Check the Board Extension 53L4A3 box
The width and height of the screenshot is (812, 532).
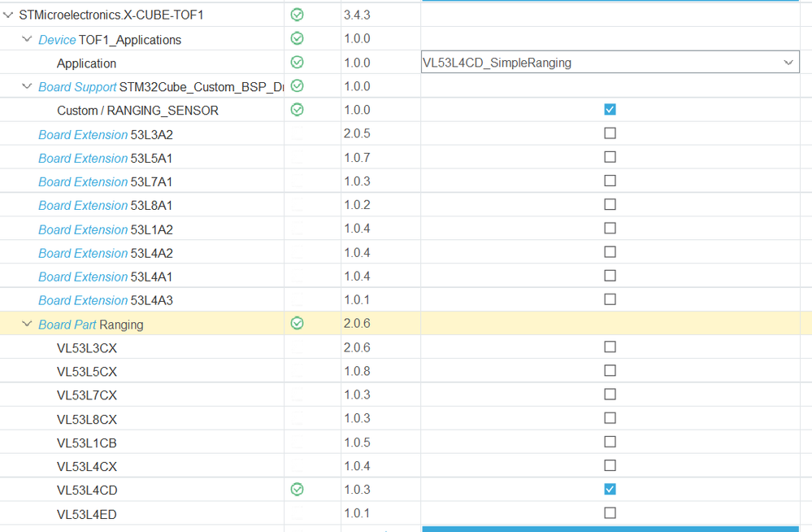(610, 299)
